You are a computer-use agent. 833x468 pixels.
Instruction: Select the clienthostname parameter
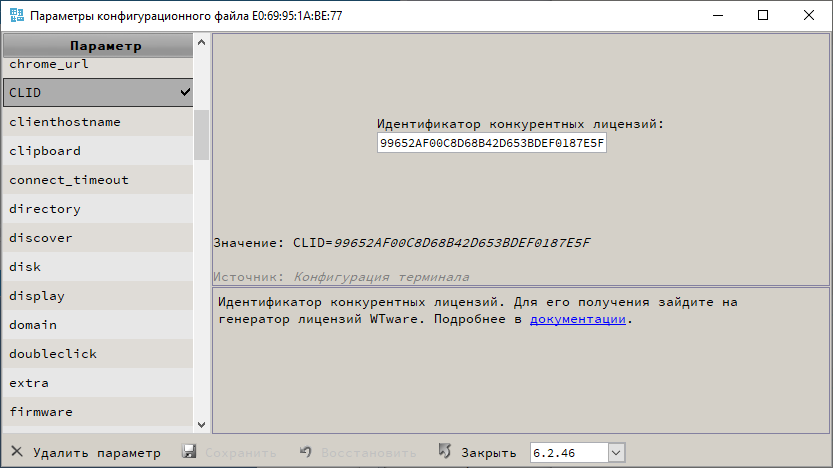65,122
